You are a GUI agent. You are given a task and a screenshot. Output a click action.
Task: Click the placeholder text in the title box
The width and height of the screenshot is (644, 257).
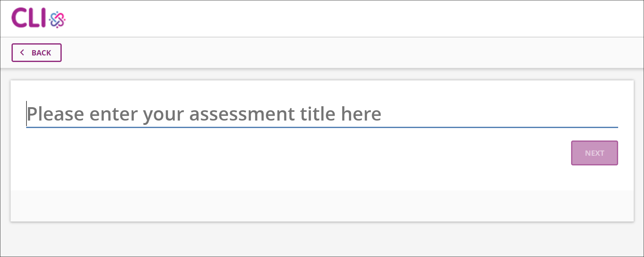204,114
